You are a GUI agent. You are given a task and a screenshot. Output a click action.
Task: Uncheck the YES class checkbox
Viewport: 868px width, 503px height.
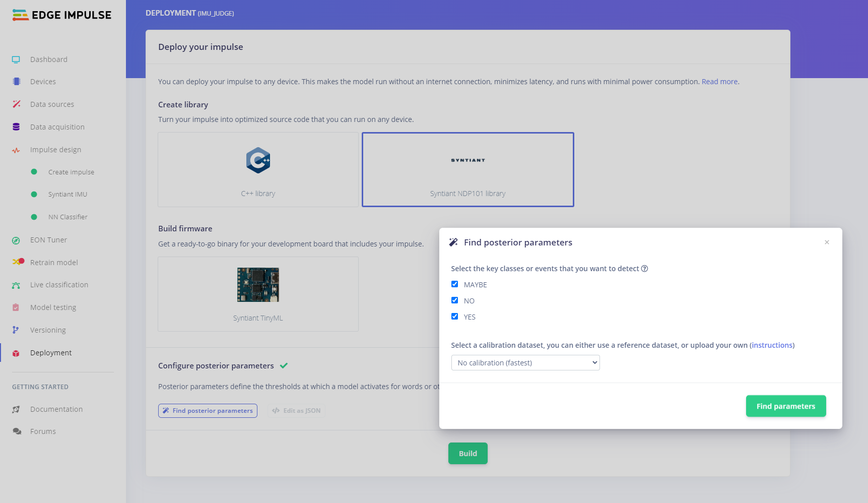click(x=454, y=317)
